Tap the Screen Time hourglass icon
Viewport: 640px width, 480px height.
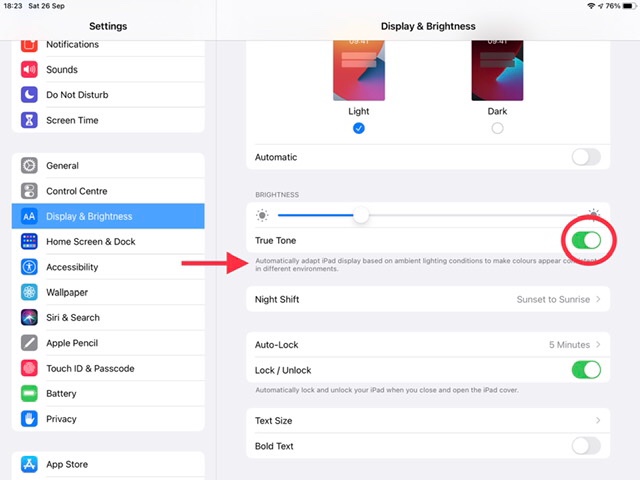[x=29, y=120]
